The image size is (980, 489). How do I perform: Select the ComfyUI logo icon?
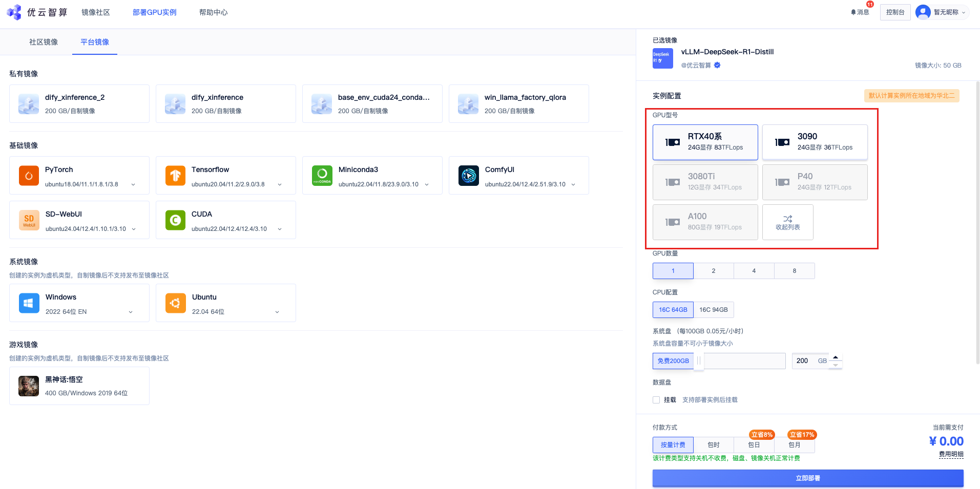[x=468, y=176]
